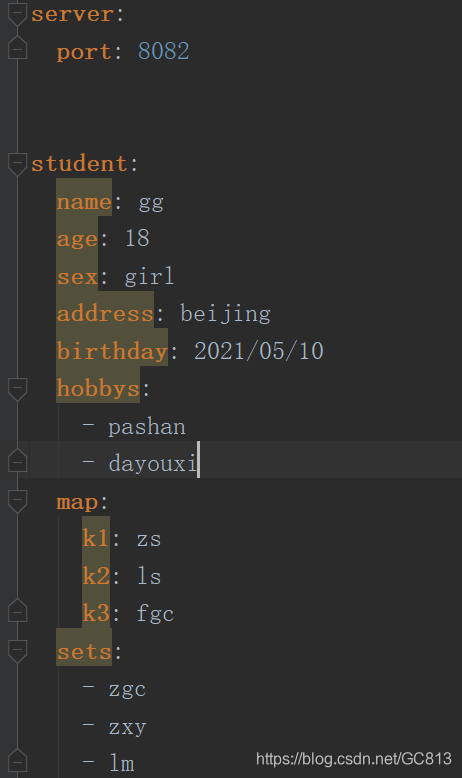Click the highlighted 'k3' key
Image resolution: width=462 pixels, height=778 pixels.
[x=96, y=613]
